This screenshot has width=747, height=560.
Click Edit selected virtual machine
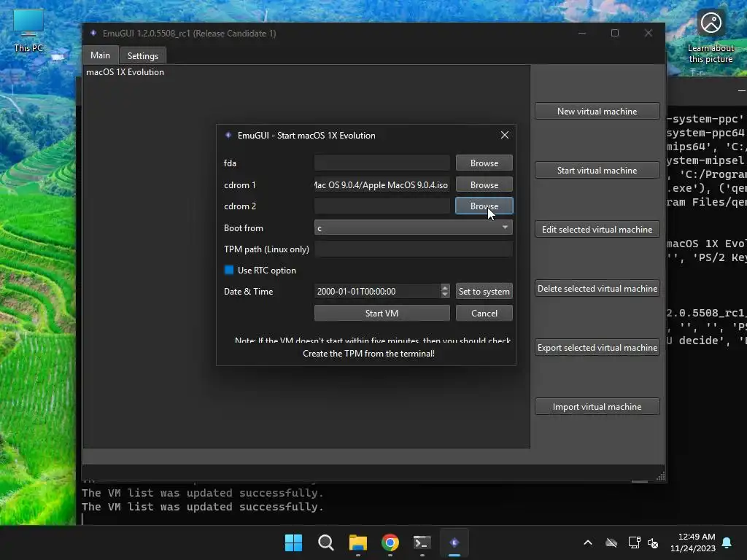[597, 229]
